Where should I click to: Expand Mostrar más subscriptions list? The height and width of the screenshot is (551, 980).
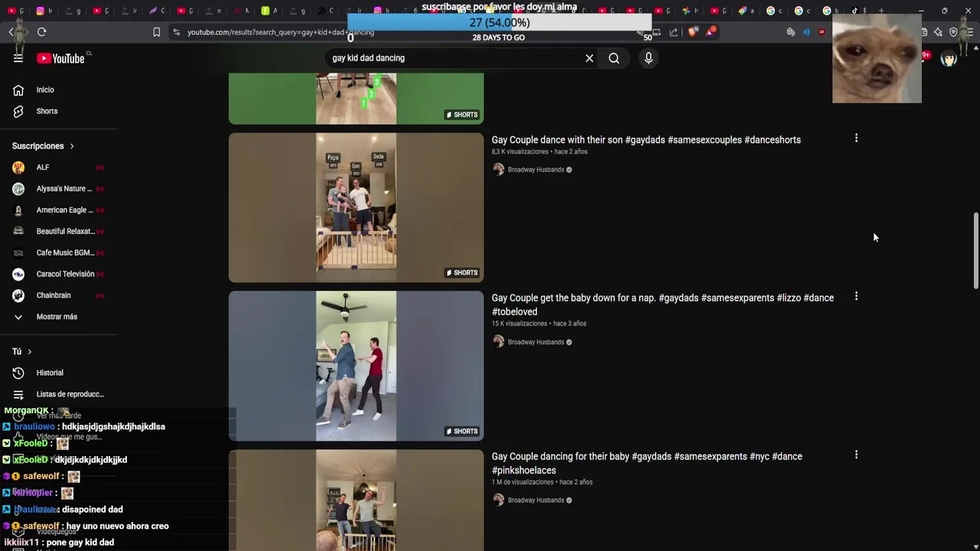pos(58,317)
